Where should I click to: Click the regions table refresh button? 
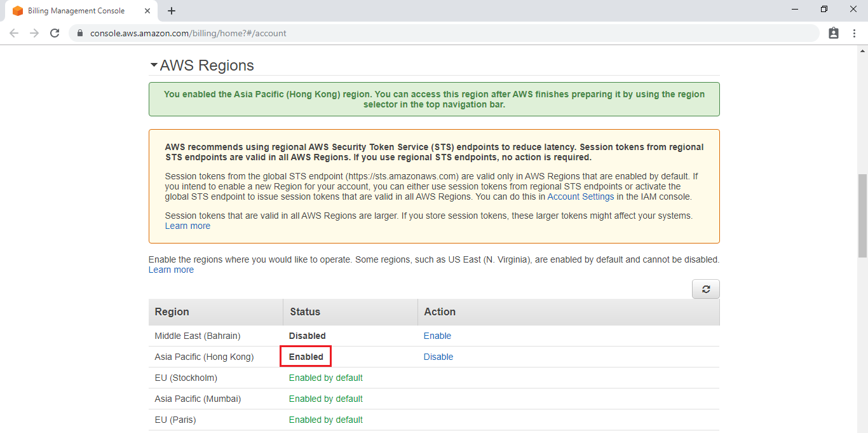pyautogui.click(x=706, y=289)
